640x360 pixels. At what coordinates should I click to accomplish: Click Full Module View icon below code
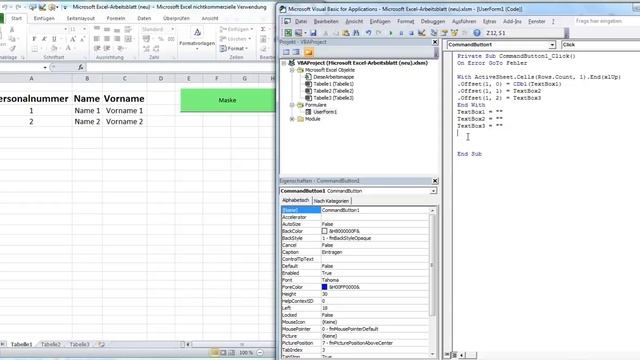[x=454, y=355]
